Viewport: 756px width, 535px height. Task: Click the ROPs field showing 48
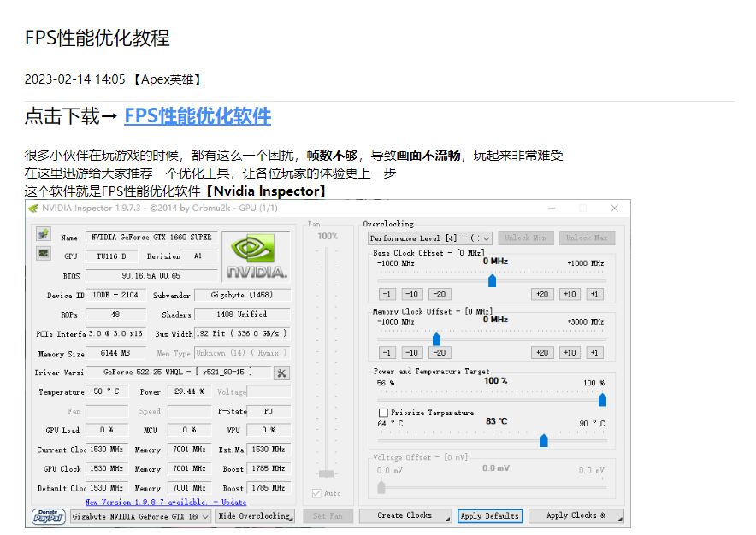tap(115, 315)
